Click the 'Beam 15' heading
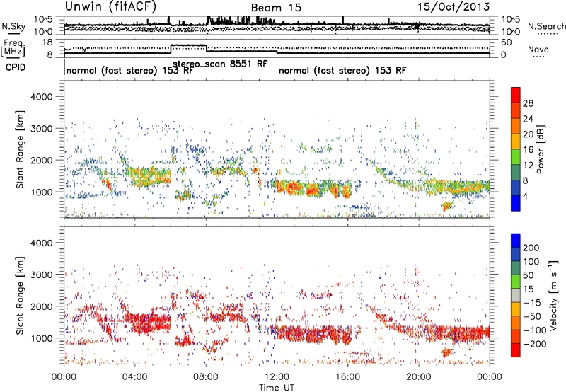This screenshot has height=392, width=566. tap(276, 8)
